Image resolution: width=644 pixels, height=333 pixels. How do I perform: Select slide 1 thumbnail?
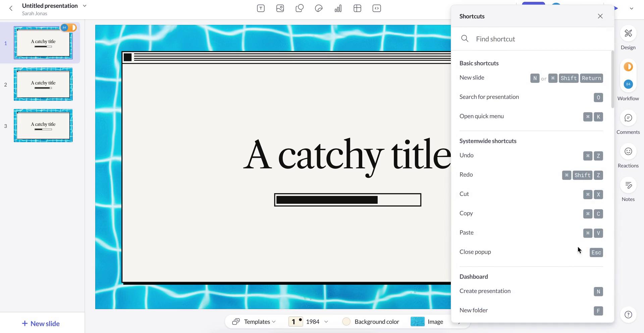43,43
